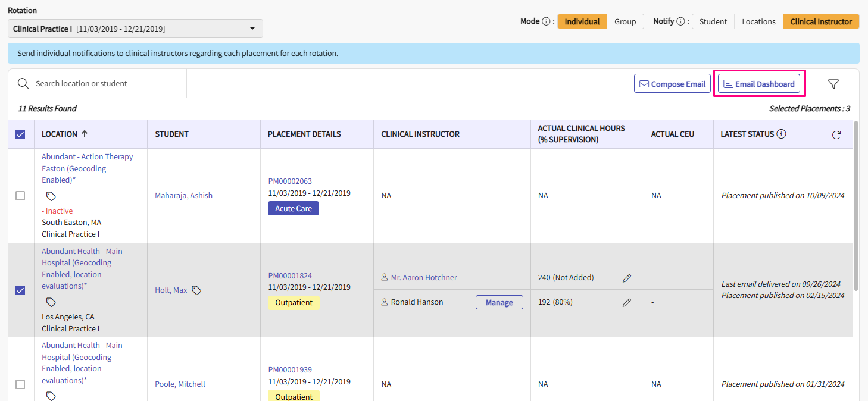Image resolution: width=868 pixels, height=401 pixels.
Task: Switch Mode to Group
Action: (x=625, y=21)
